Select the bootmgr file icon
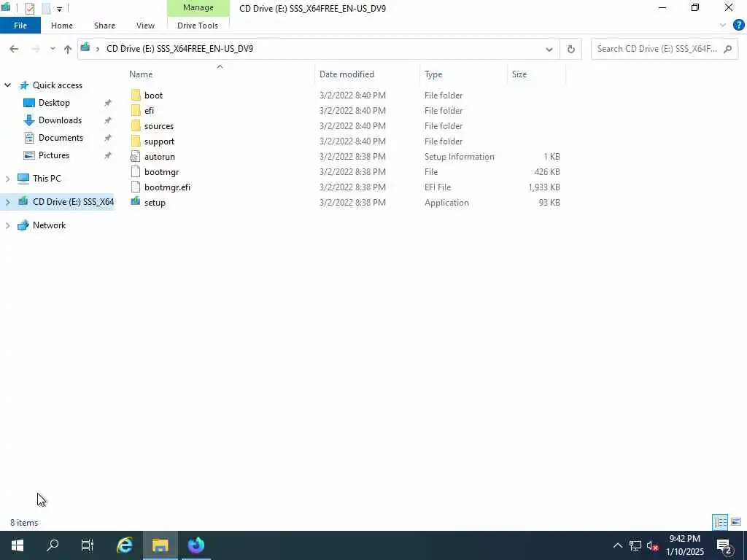747x560 pixels. point(136,172)
